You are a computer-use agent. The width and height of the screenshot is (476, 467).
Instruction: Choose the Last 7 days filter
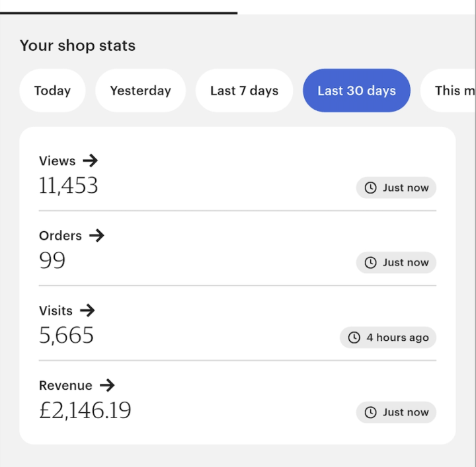[244, 90]
